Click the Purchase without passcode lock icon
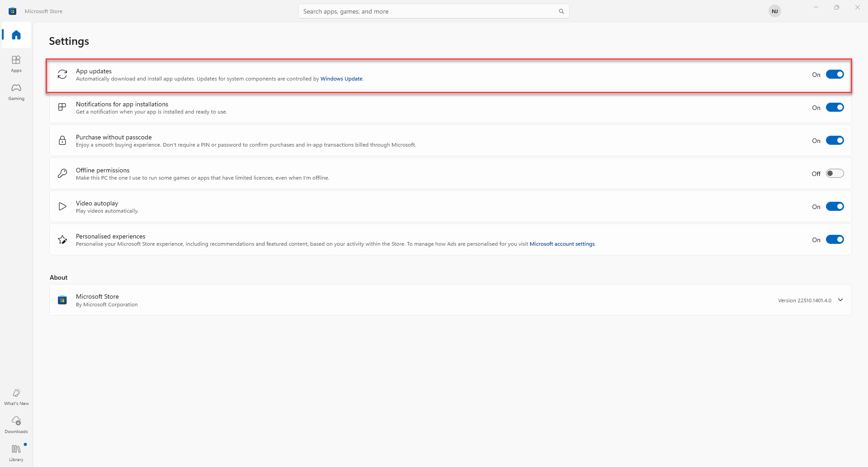Viewport: 868px width, 467px height. [62, 140]
